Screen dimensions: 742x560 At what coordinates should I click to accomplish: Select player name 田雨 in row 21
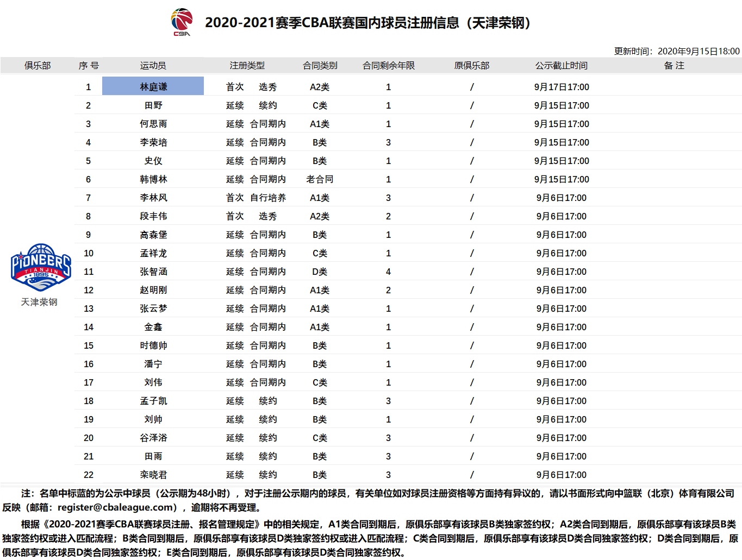(153, 456)
